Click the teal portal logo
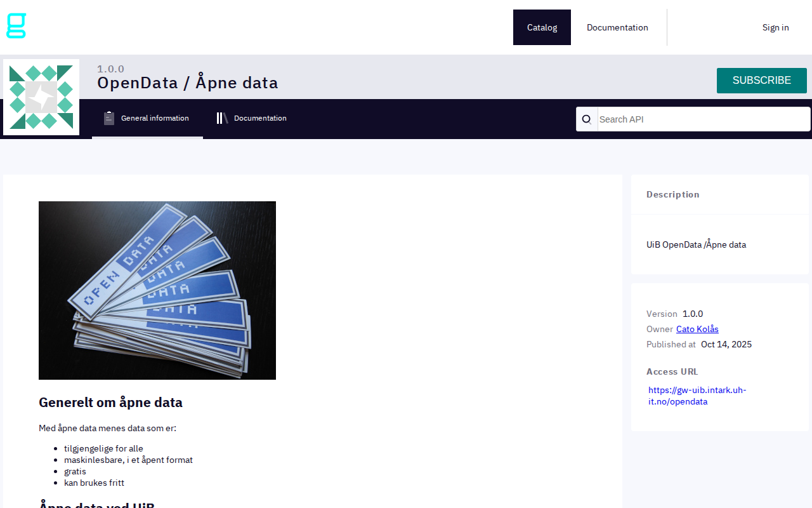 pyautogui.click(x=15, y=25)
